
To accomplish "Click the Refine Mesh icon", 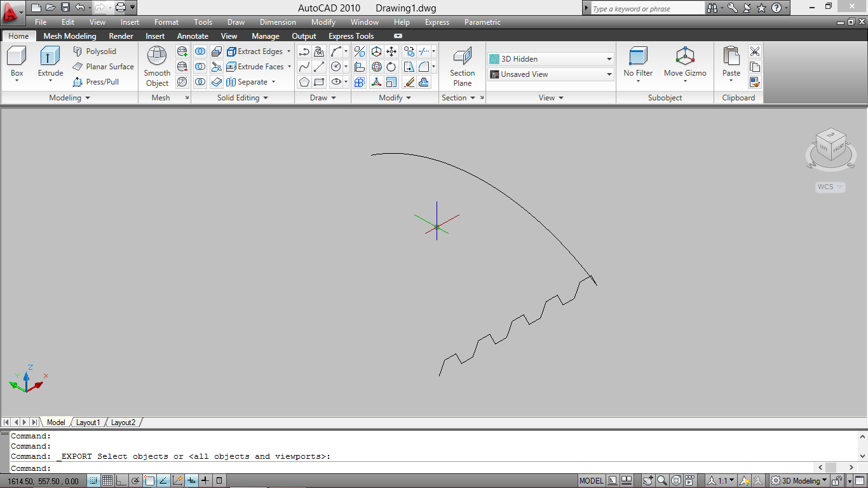I will pyautogui.click(x=182, y=82).
